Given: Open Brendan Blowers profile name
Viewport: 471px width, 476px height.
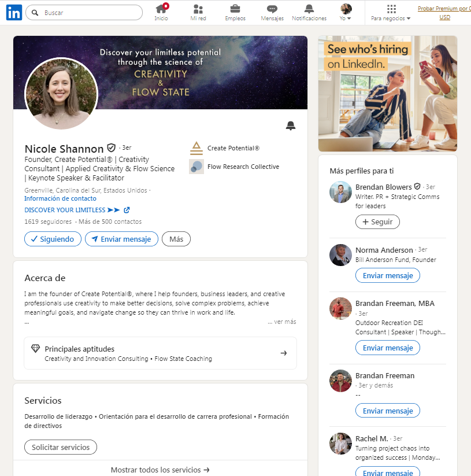Looking at the screenshot, I should 383,187.
